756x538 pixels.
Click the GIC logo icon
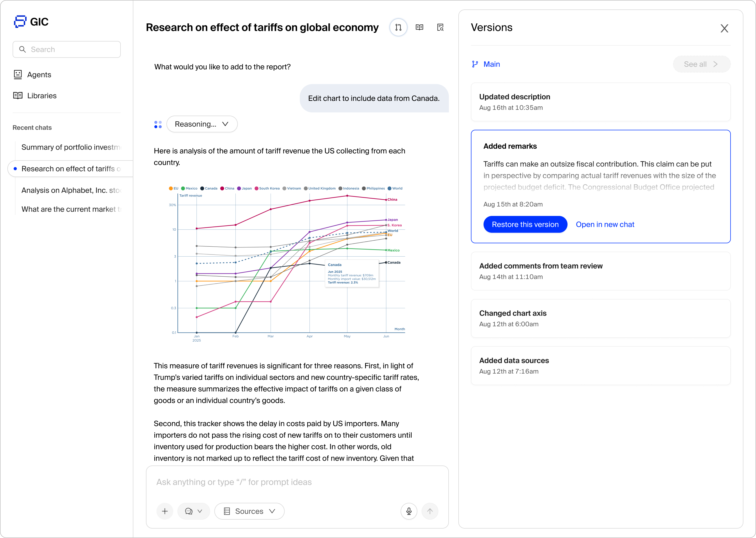pyautogui.click(x=20, y=22)
